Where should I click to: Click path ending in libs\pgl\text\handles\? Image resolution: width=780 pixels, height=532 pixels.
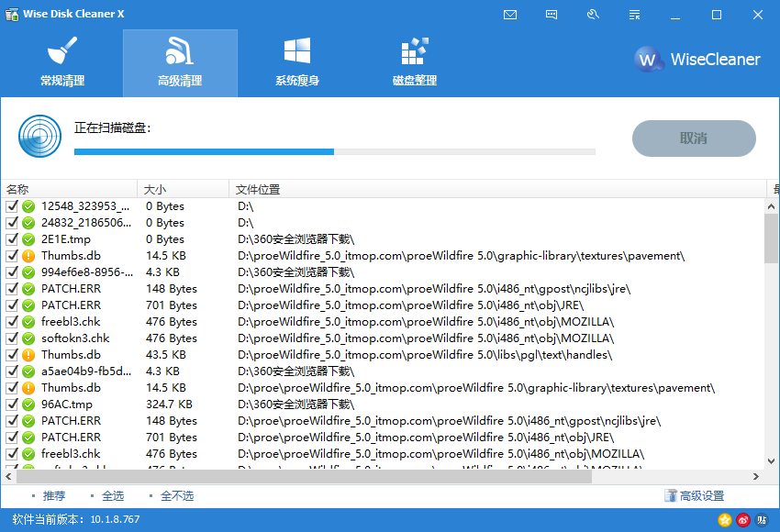click(x=425, y=355)
